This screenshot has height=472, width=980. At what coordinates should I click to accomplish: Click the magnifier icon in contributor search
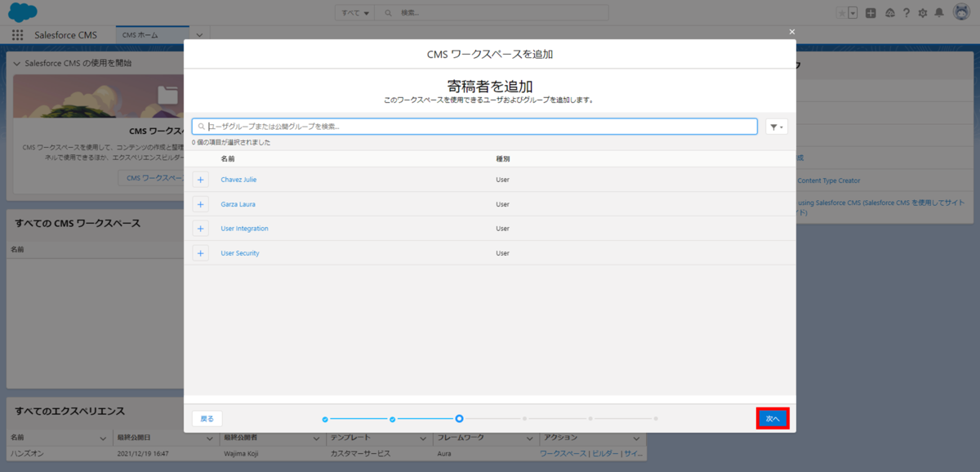point(201,127)
